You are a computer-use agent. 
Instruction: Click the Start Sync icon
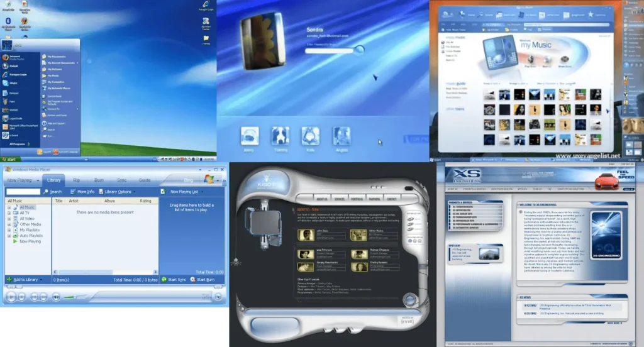[164, 280]
